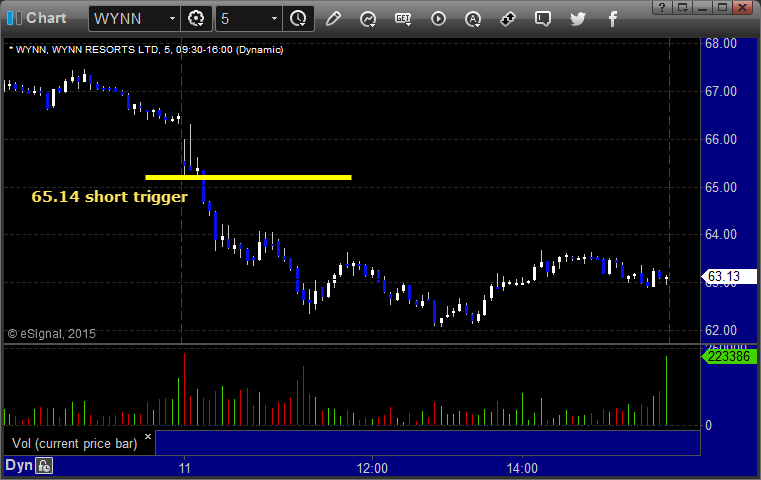Click the pop-out window icon

tap(682, 7)
